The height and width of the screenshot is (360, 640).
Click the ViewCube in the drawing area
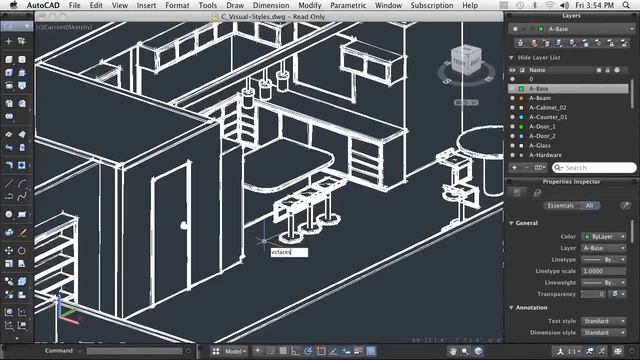tap(466, 60)
